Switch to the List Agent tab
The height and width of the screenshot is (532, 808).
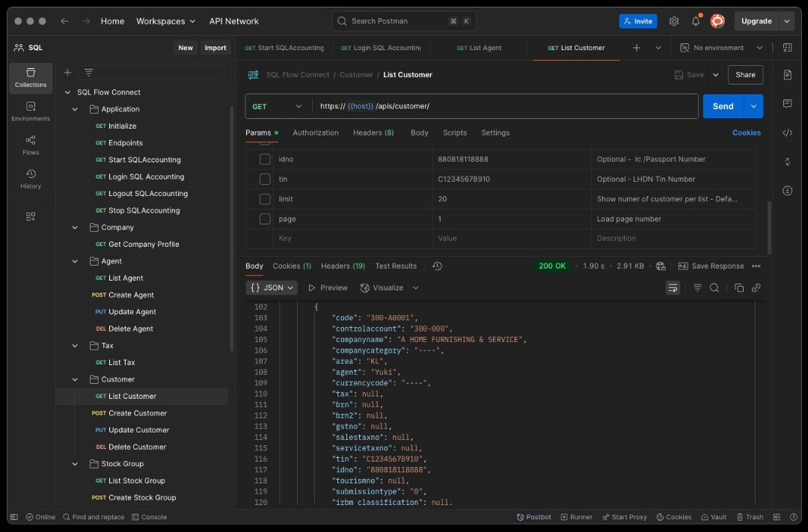click(x=480, y=48)
